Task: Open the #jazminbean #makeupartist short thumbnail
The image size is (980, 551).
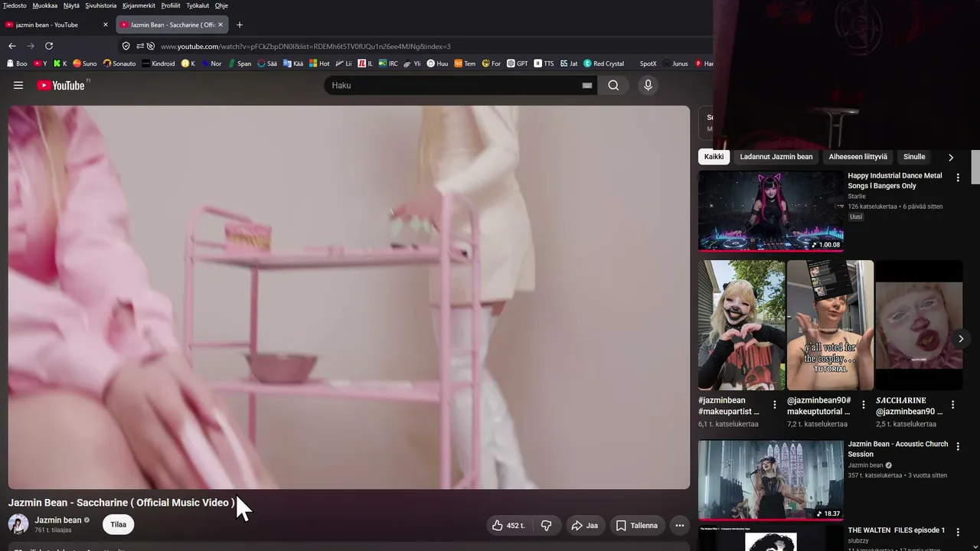Action: 742,325
